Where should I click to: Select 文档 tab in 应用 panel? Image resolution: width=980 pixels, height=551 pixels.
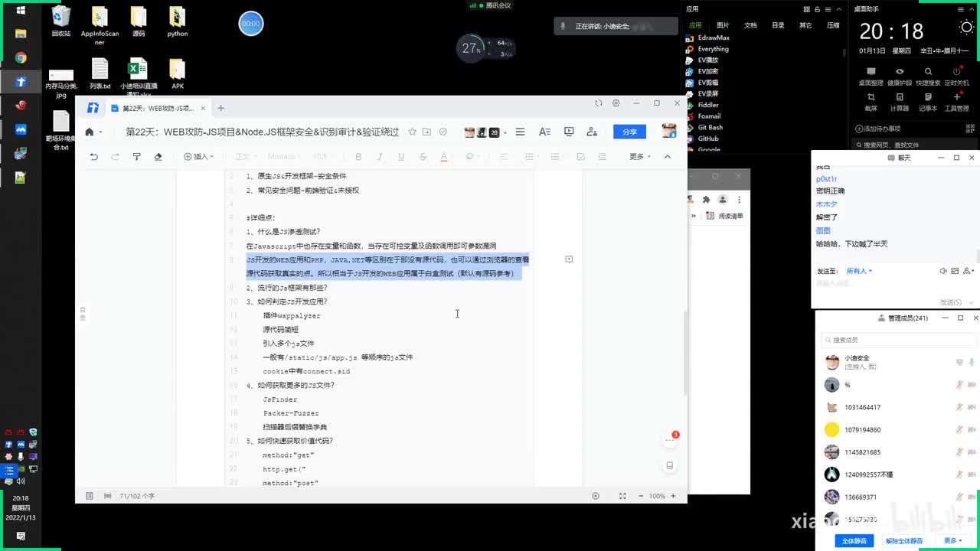coord(750,25)
